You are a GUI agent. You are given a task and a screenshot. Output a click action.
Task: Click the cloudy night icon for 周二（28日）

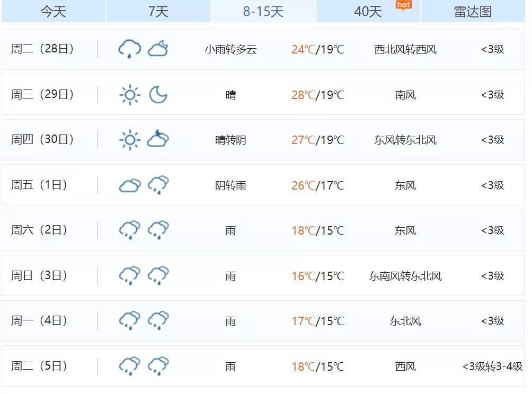[158, 49]
